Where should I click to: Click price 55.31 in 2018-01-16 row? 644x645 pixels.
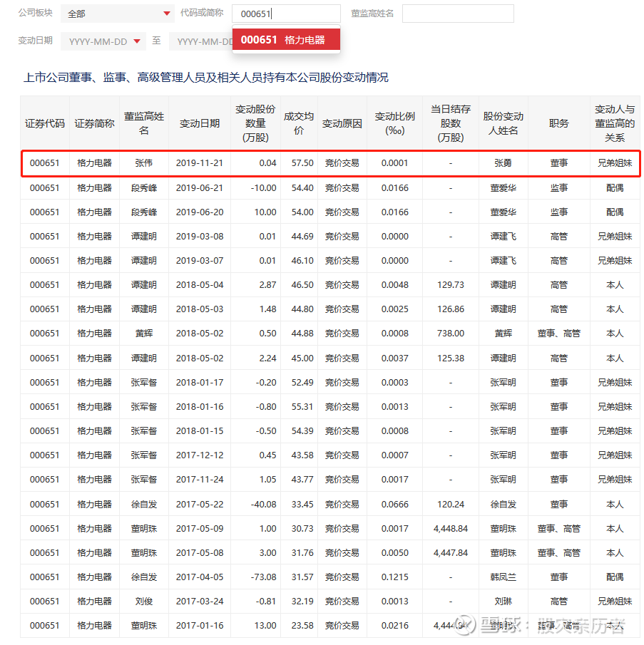click(x=302, y=407)
